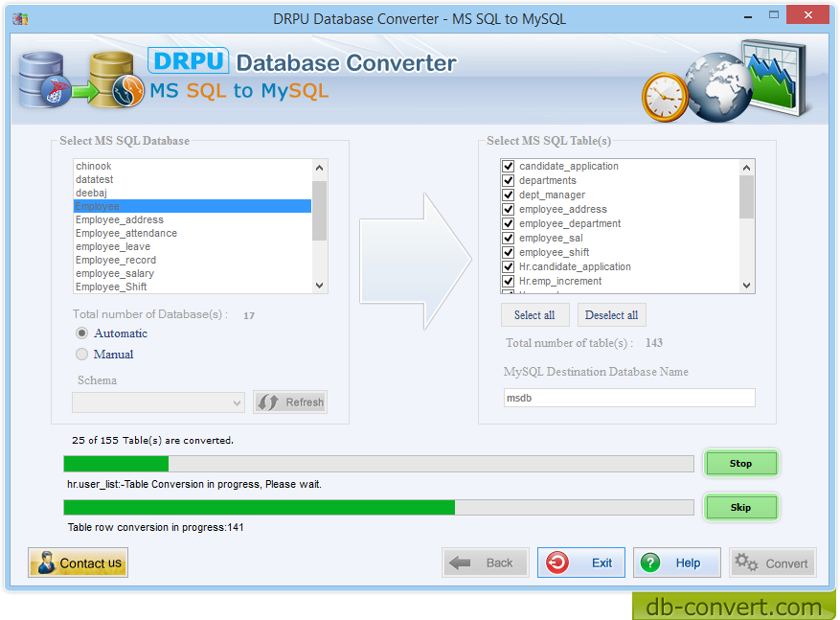Select Employee_attendance database
This screenshot has height=620, width=840.
[x=193, y=233]
